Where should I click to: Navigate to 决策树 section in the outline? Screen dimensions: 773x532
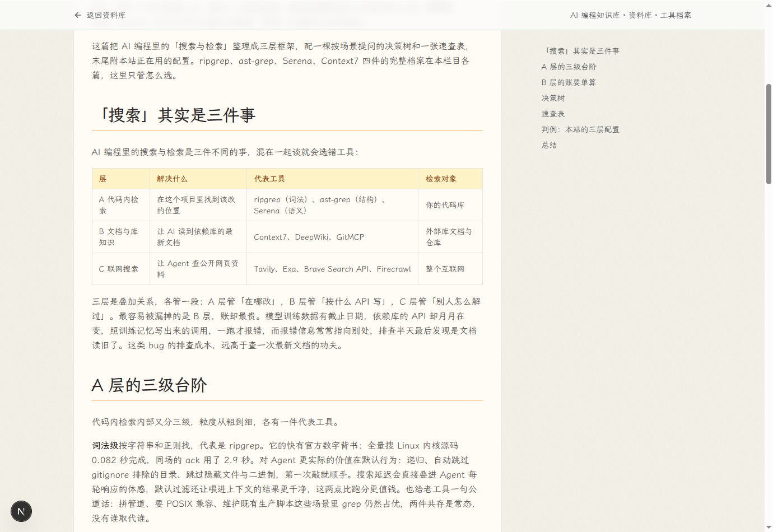point(553,98)
